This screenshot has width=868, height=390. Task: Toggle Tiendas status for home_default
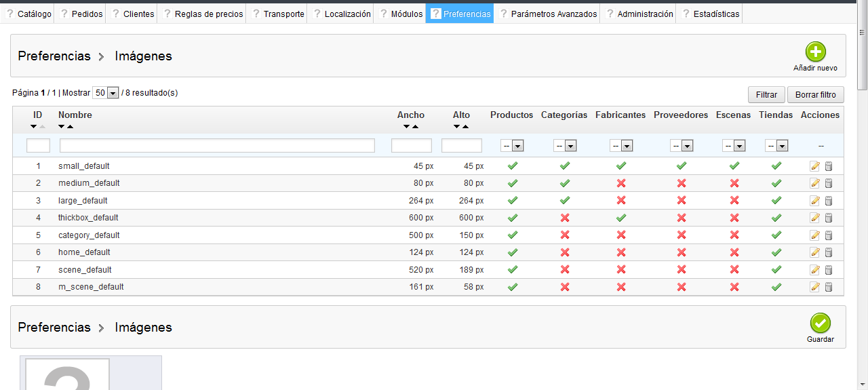[776, 252]
